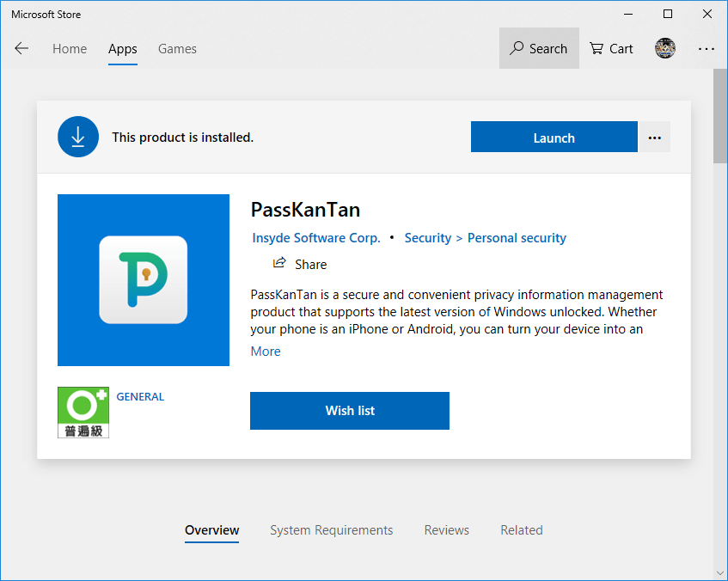Open the Insyde Software Corp. publisher link
Image resolution: width=728 pixels, height=581 pixels.
coord(315,238)
